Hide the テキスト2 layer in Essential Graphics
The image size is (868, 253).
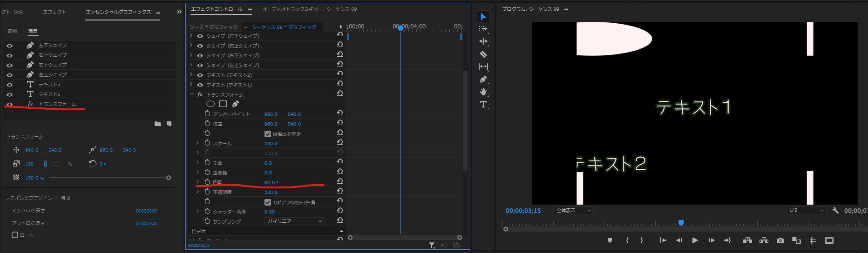point(9,85)
